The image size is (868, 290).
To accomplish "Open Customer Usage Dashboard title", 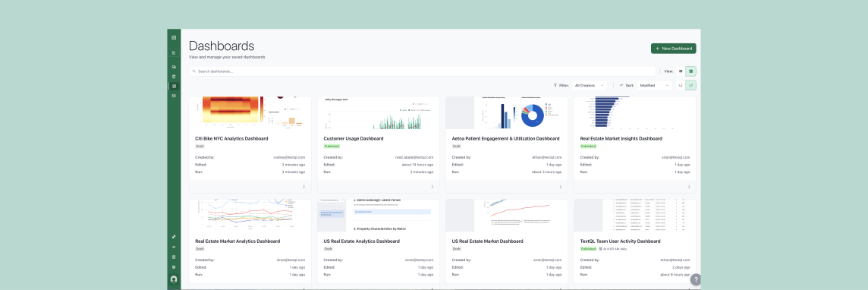I will [353, 138].
